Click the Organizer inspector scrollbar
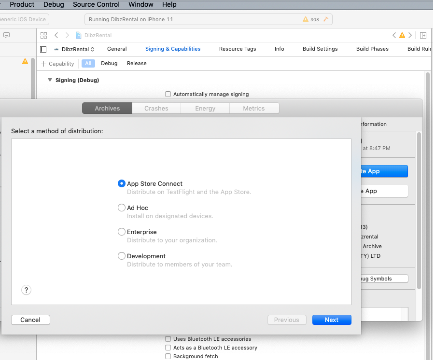 (x=419, y=210)
